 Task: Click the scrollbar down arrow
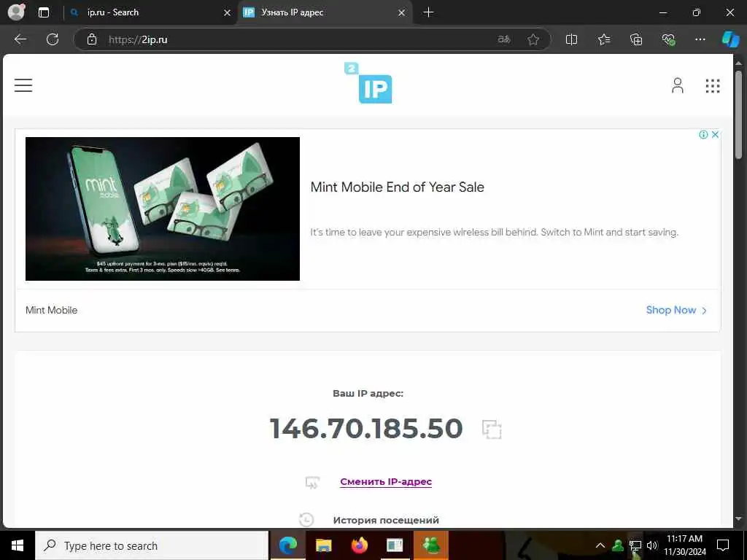738,519
